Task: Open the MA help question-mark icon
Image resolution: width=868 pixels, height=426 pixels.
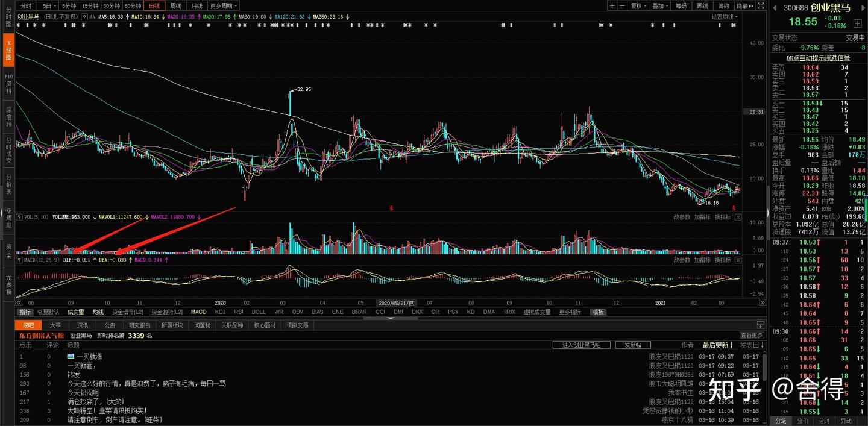Action: click(84, 17)
